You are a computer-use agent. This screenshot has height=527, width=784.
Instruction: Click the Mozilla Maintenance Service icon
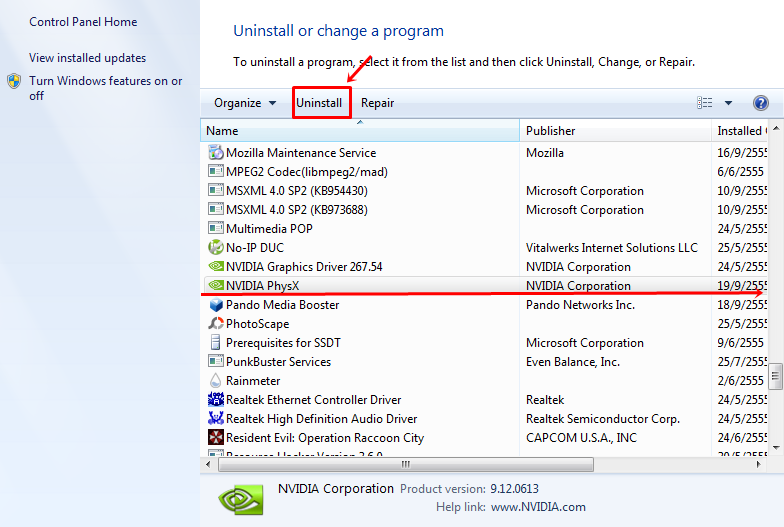pyautogui.click(x=216, y=152)
